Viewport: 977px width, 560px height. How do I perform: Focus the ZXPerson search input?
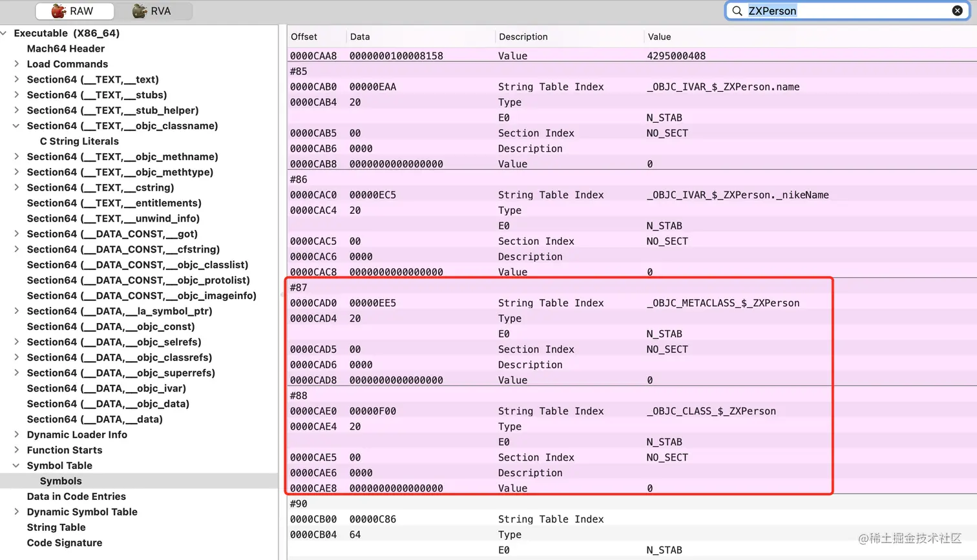846,10
